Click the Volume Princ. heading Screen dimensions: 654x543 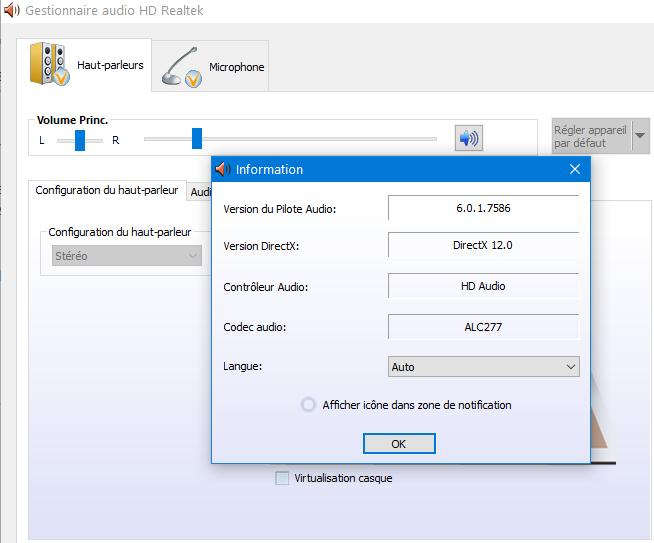(72, 120)
